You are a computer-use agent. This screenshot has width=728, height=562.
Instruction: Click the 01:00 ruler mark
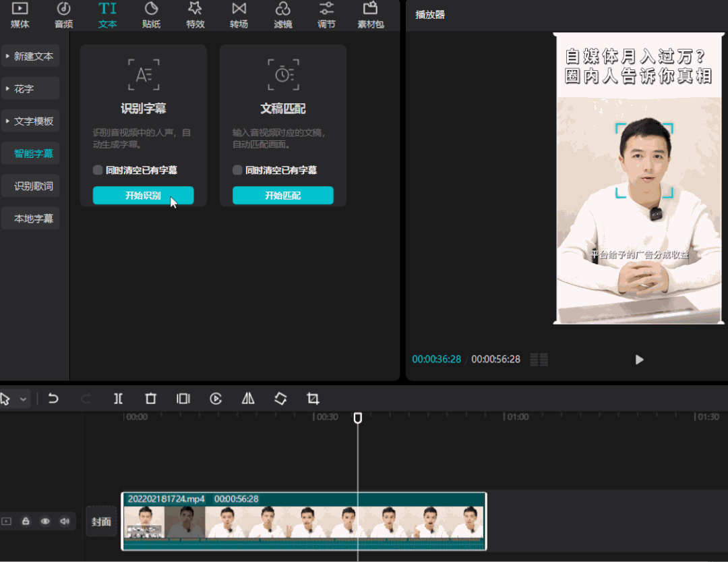tap(517, 417)
